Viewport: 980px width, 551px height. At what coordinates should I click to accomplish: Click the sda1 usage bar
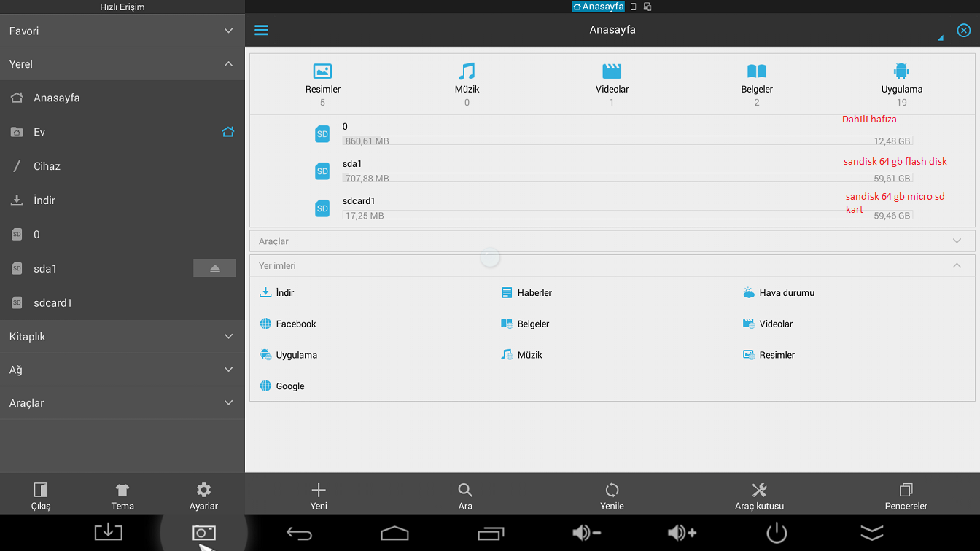[x=627, y=178]
